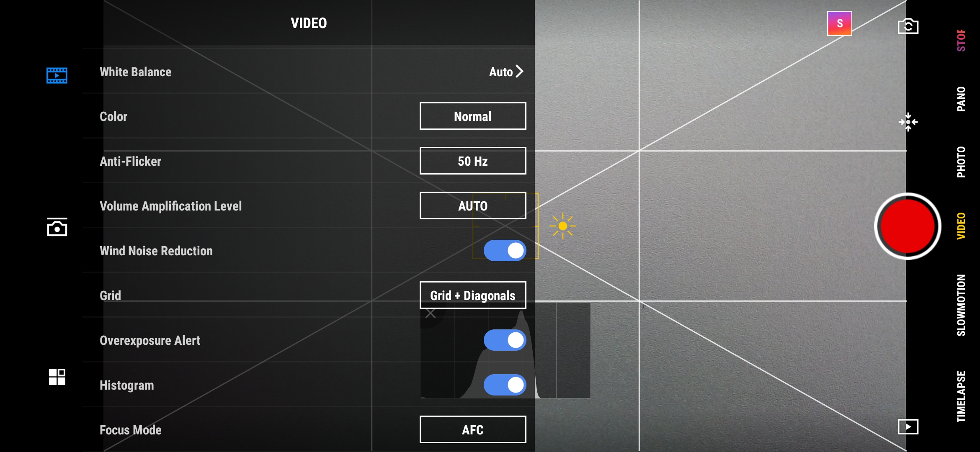Expand White Balance Auto setting
Viewport: 980px width, 452px height.
point(505,71)
